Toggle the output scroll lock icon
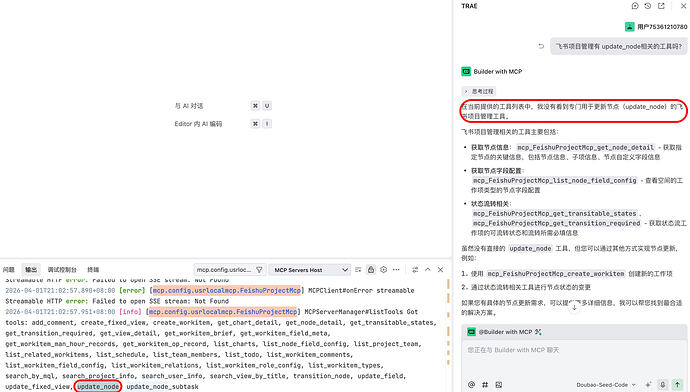Image resolution: width=690 pixels, height=392 pixels. coord(371,270)
